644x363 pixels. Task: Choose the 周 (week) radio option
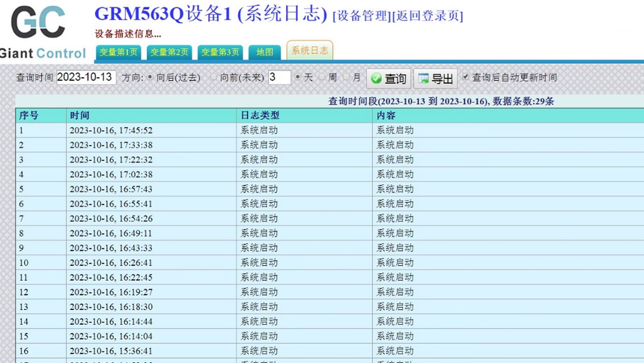click(x=322, y=77)
